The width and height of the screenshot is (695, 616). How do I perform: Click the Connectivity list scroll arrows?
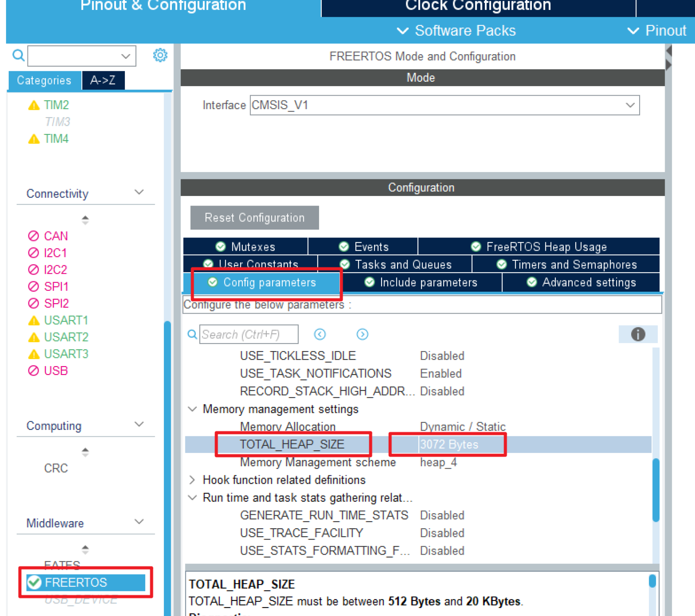point(85,220)
